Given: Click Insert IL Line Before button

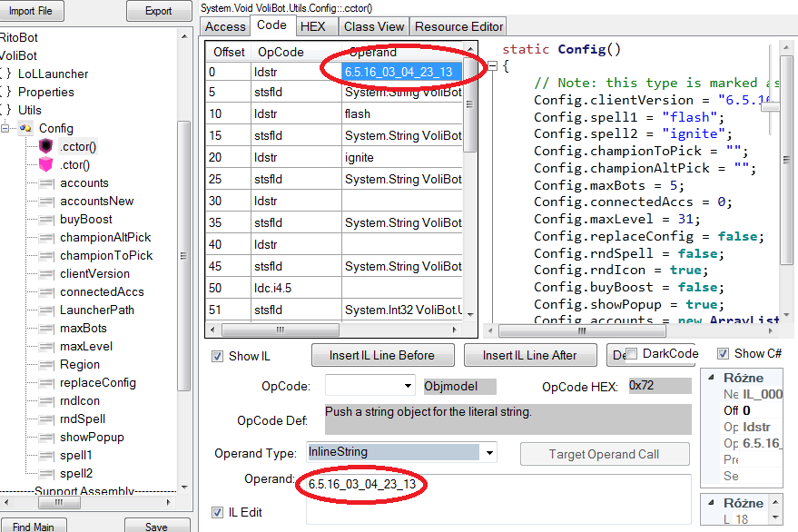Looking at the screenshot, I should tap(382, 355).
